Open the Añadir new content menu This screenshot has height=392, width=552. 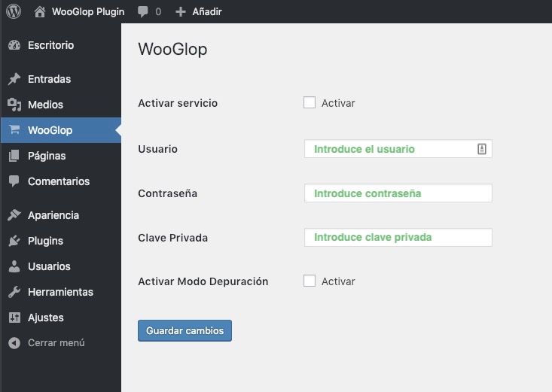coord(199,12)
